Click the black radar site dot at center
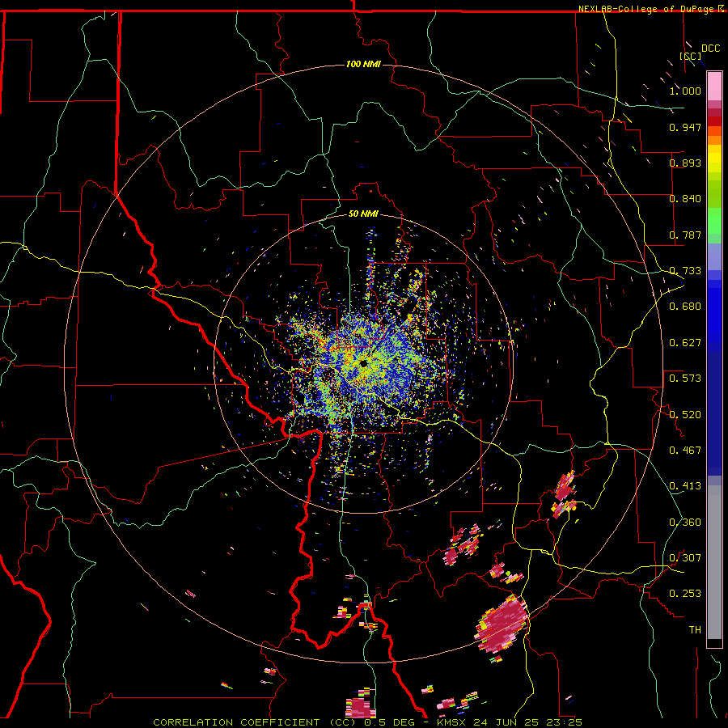The width and height of the screenshot is (728, 728). coord(363,363)
